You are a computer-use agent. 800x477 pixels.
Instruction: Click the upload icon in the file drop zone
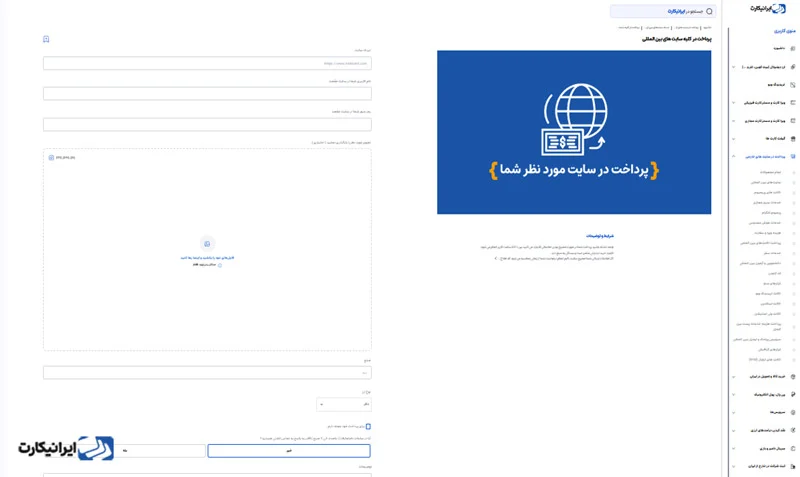pos(207,243)
